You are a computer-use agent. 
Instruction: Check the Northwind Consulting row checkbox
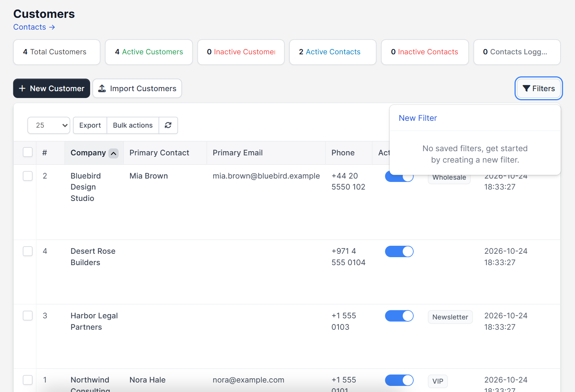point(28,380)
